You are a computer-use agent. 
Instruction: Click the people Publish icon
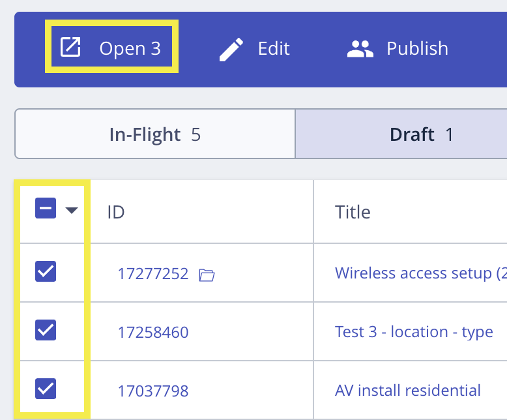[x=360, y=49]
